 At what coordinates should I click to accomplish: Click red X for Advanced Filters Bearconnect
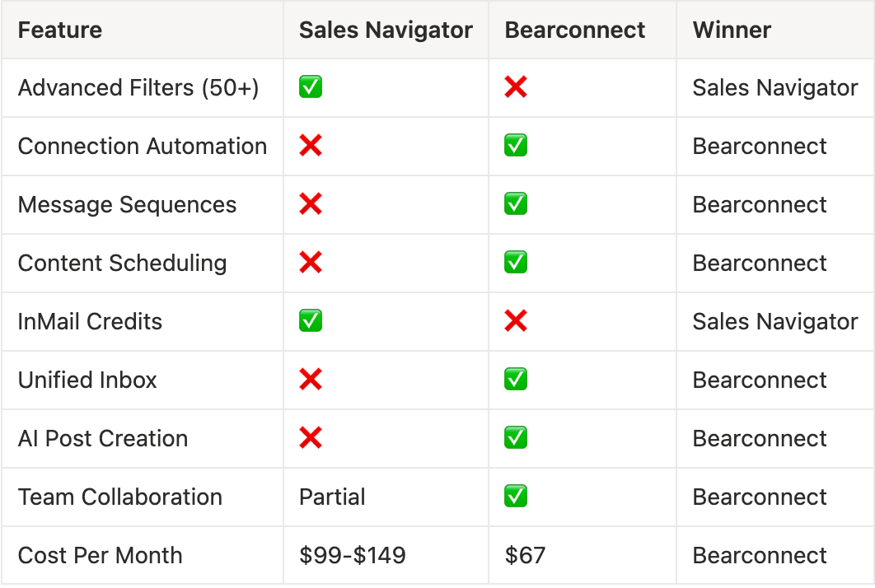[x=516, y=87]
